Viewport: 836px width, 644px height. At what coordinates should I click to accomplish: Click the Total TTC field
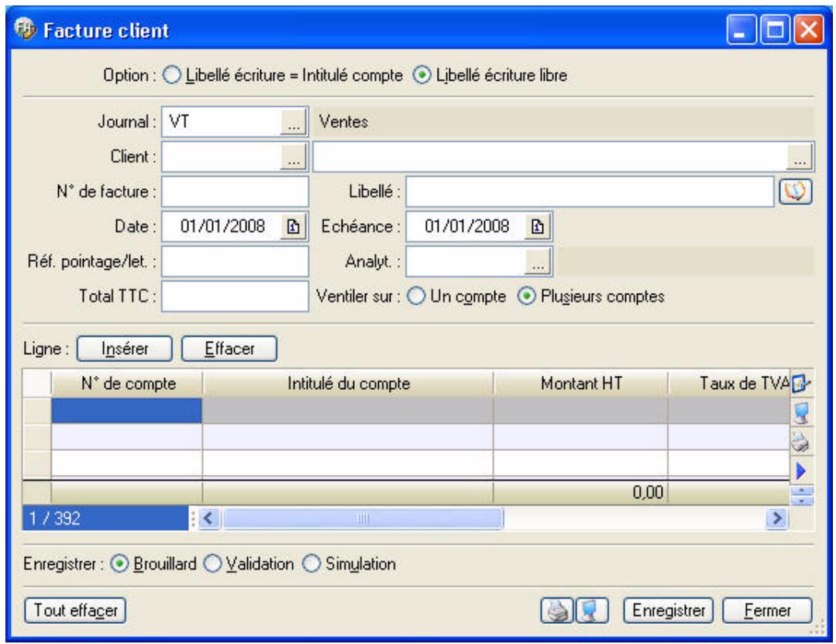pyautogui.click(x=235, y=296)
